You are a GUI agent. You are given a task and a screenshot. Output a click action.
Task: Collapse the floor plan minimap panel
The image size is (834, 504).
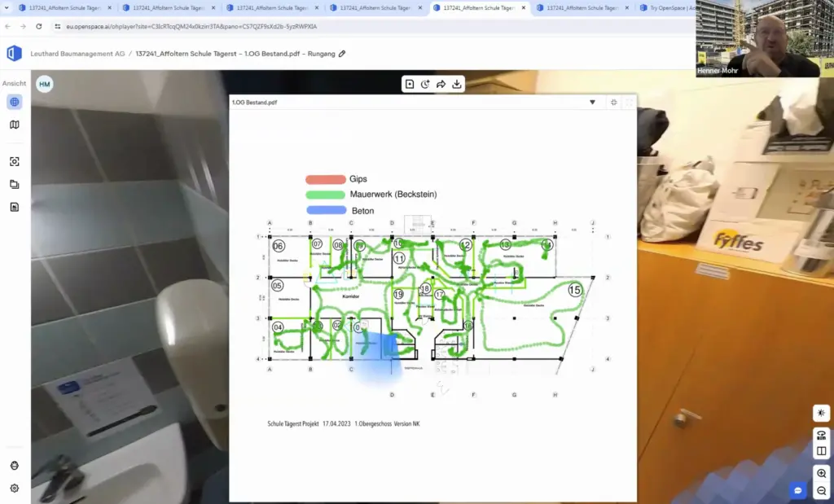[613, 103]
